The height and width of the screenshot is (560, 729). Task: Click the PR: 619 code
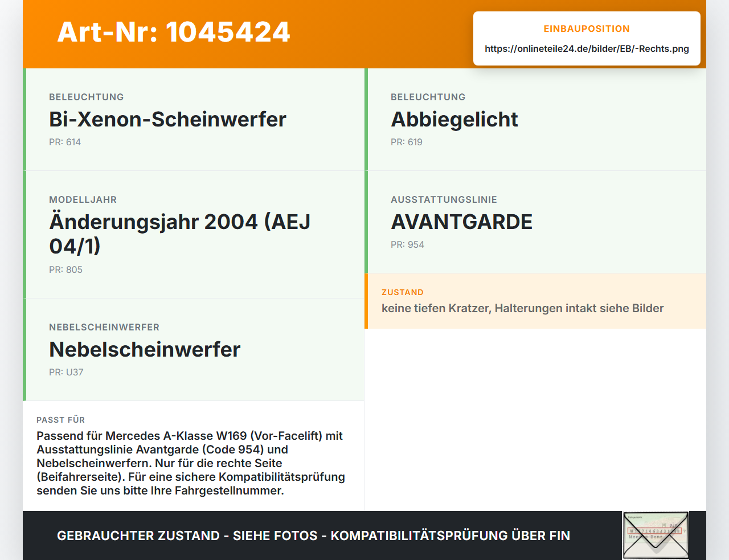click(407, 142)
